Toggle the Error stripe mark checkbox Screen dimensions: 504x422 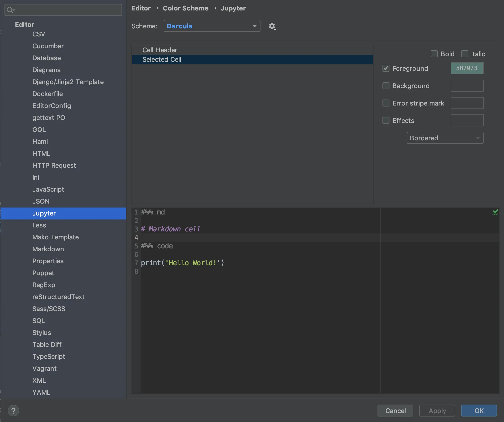coord(386,103)
